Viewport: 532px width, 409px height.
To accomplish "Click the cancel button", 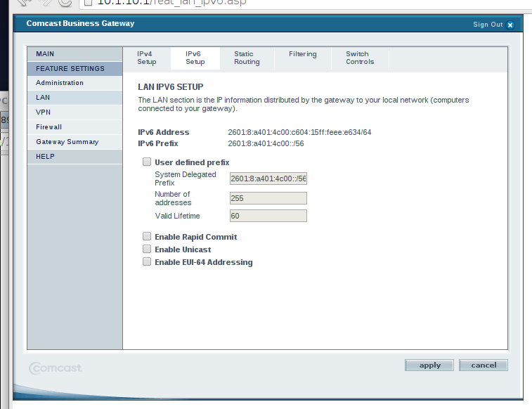I will click(x=484, y=365).
